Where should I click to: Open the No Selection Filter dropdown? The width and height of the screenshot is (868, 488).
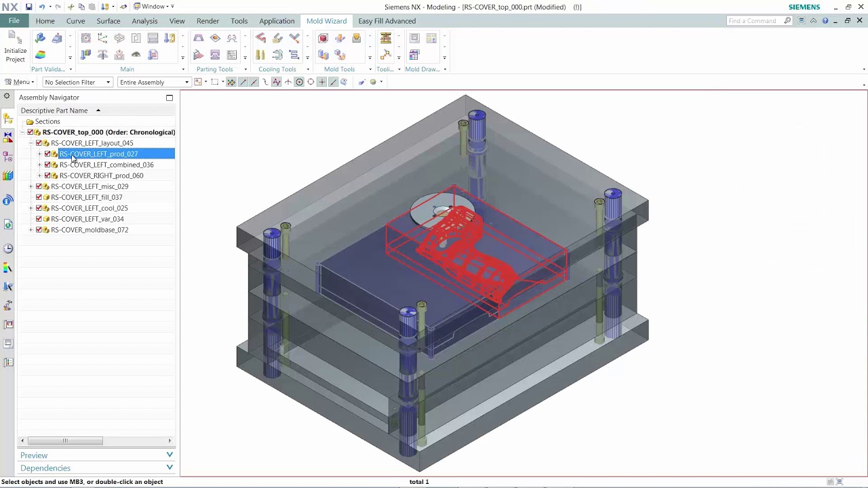pos(77,82)
